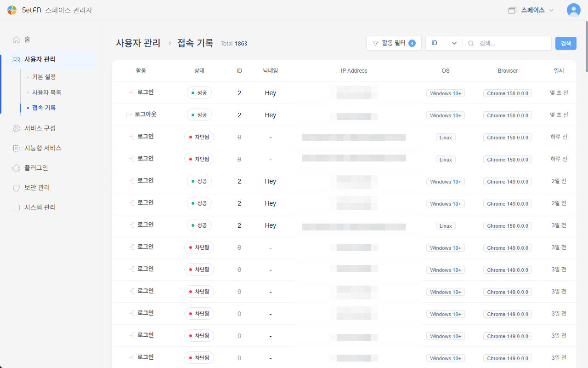Open the 스페이스 dropdown in header
Screen dimensions: 588x368
(531, 10)
